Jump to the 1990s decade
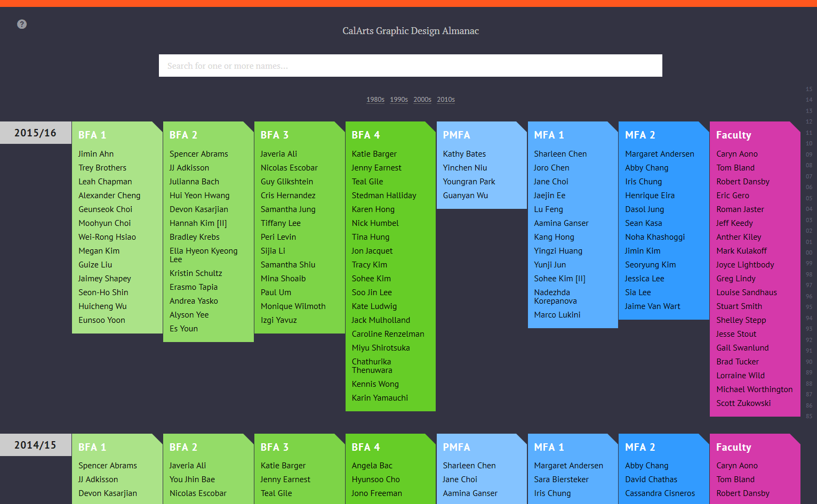Image resolution: width=817 pixels, height=504 pixels. click(x=399, y=100)
